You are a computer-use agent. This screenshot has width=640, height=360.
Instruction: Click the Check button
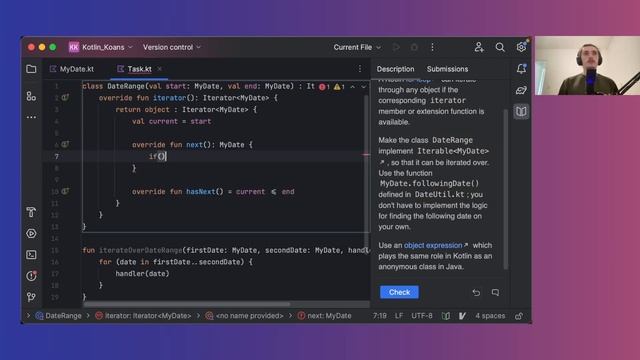[x=399, y=292]
